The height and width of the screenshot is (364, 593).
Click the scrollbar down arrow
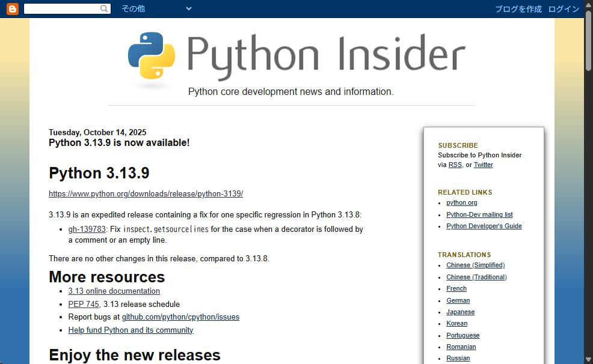(588, 359)
